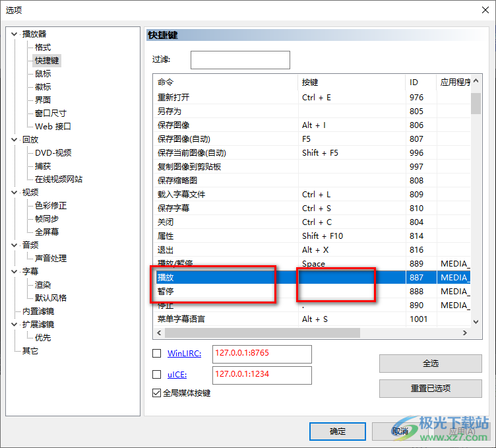The height and width of the screenshot is (448, 496).
Task: Confirm with the 确定 button
Action: coord(337,431)
